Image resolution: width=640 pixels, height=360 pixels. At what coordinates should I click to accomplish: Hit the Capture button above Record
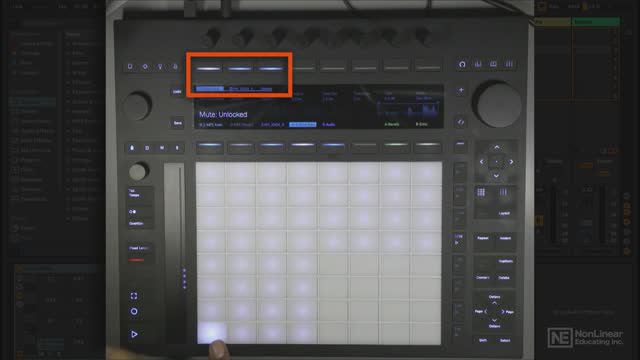(134, 296)
